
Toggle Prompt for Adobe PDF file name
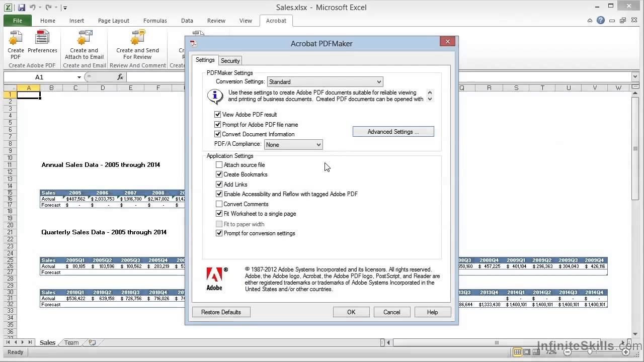[x=218, y=124]
